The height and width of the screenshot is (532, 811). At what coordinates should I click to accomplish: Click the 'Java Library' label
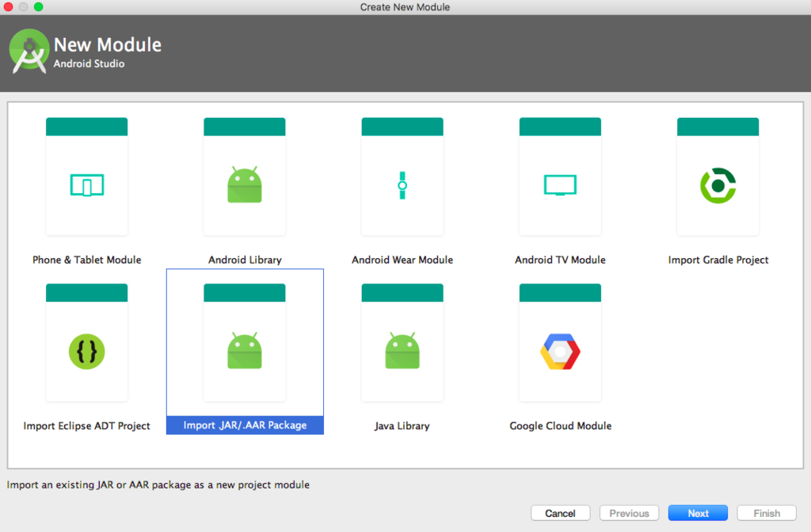[402, 425]
